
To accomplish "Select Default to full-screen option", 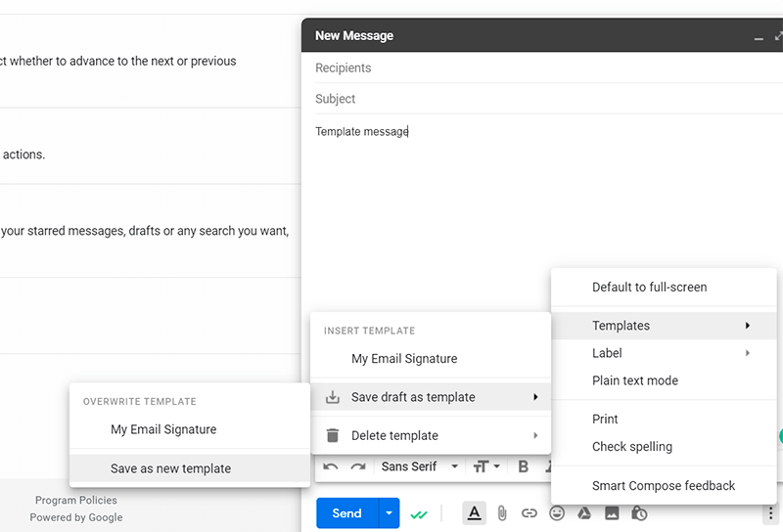I will (x=664, y=287).
